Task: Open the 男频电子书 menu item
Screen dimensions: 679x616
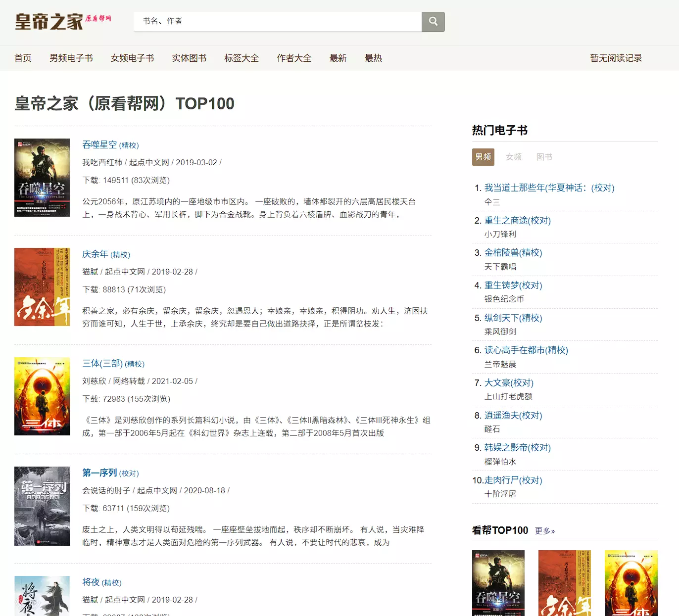Action: click(71, 58)
